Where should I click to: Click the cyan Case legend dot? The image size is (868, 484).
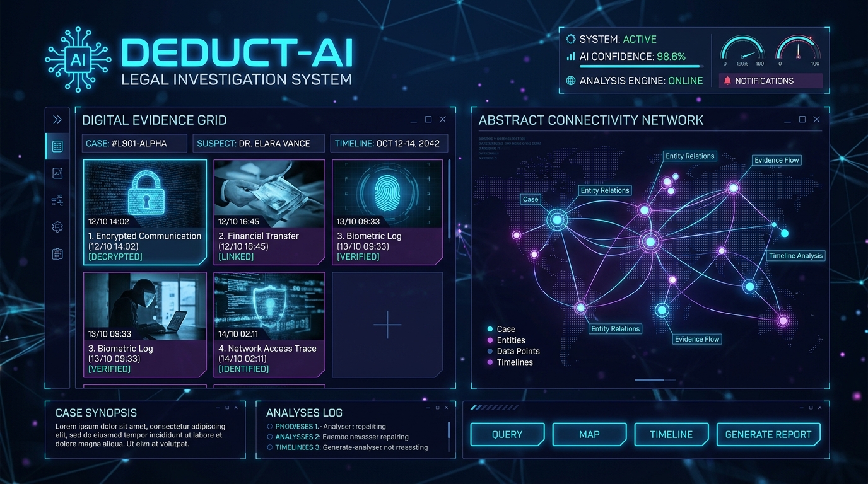click(490, 329)
